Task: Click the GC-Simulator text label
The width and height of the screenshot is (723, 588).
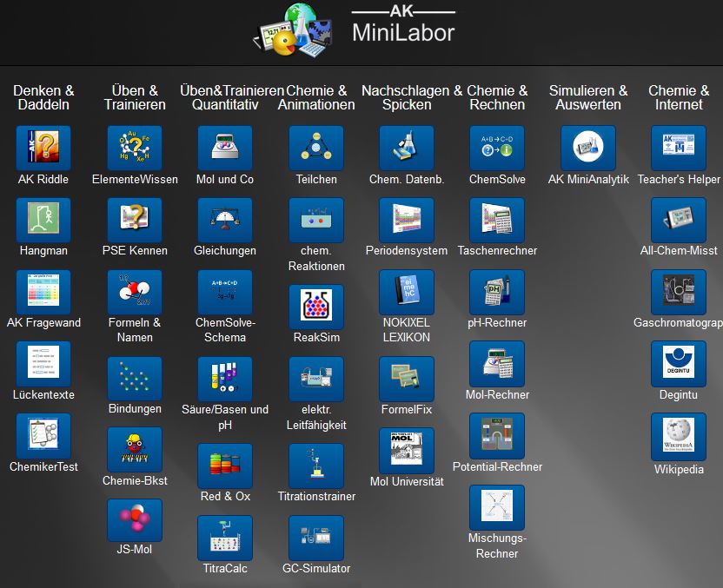Action: coord(316,569)
